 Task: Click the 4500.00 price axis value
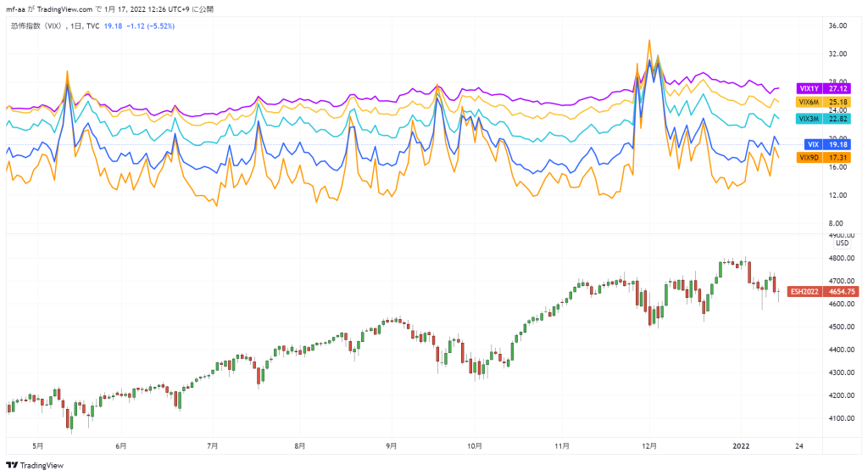[x=842, y=327]
